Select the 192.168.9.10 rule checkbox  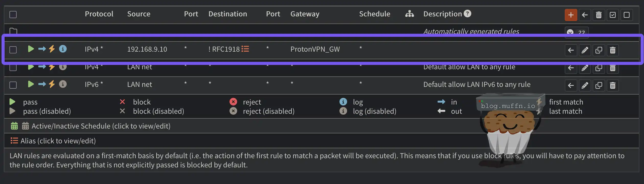click(13, 50)
